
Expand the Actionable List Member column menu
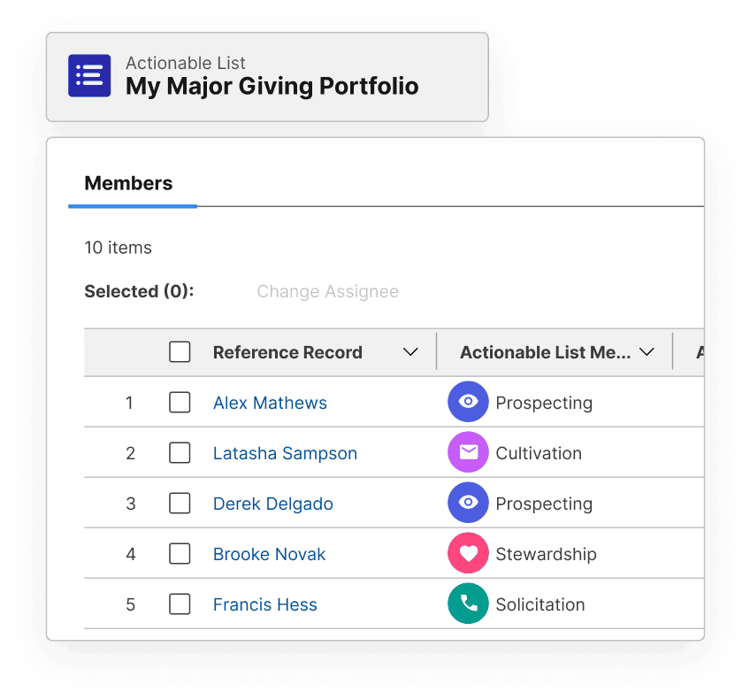pyautogui.click(x=647, y=352)
